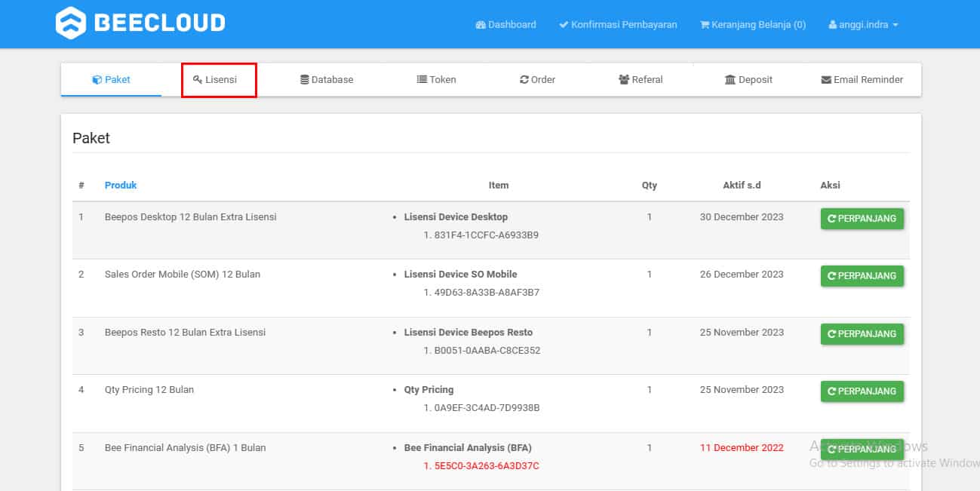The height and width of the screenshot is (491, 980).
Task: Click the red license key 5E5C0-3A263-6A3D37C
Action: coord(487,465)
